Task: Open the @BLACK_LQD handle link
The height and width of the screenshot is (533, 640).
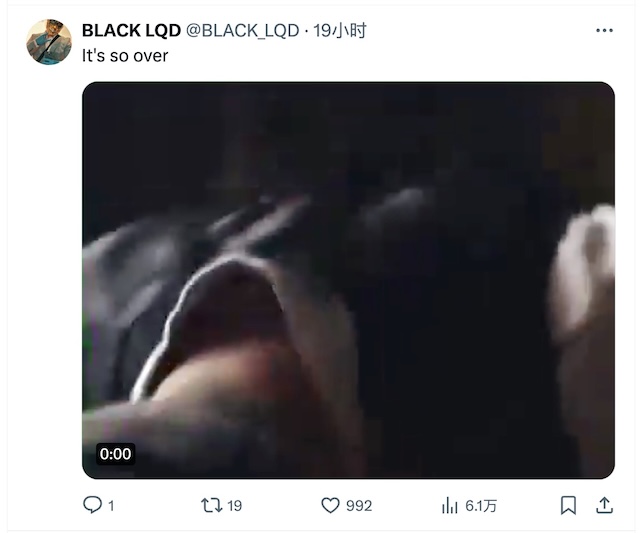Action: coord(242,31)
